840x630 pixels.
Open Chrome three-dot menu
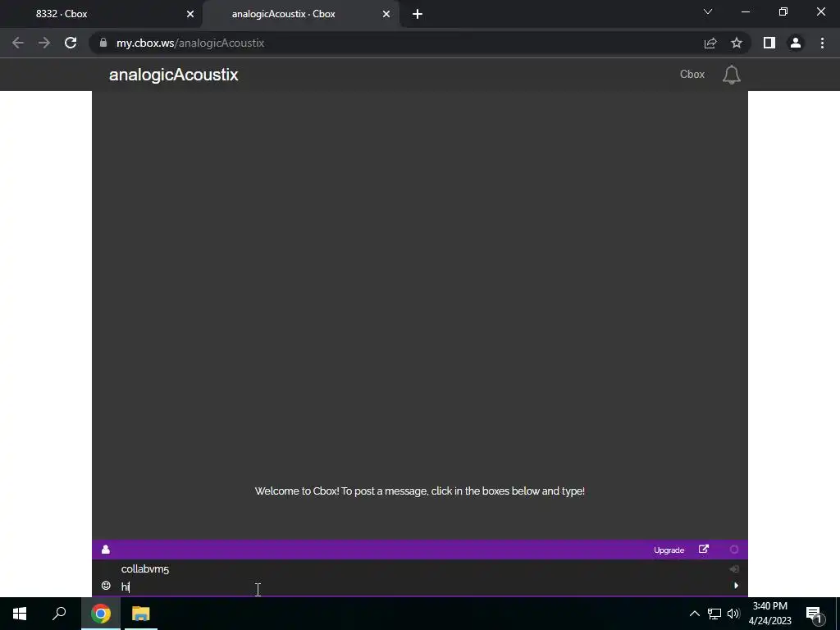pyautogui.click(x=822, y=43)
